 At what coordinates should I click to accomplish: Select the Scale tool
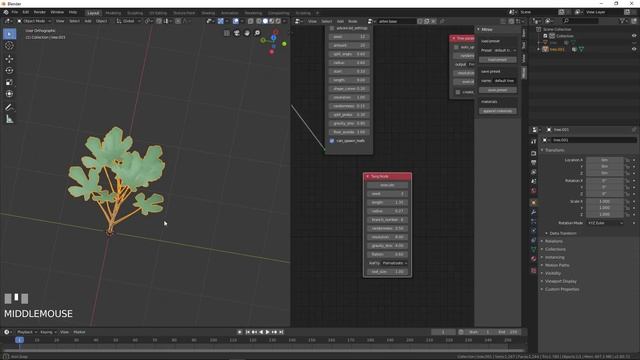(9, 82)
